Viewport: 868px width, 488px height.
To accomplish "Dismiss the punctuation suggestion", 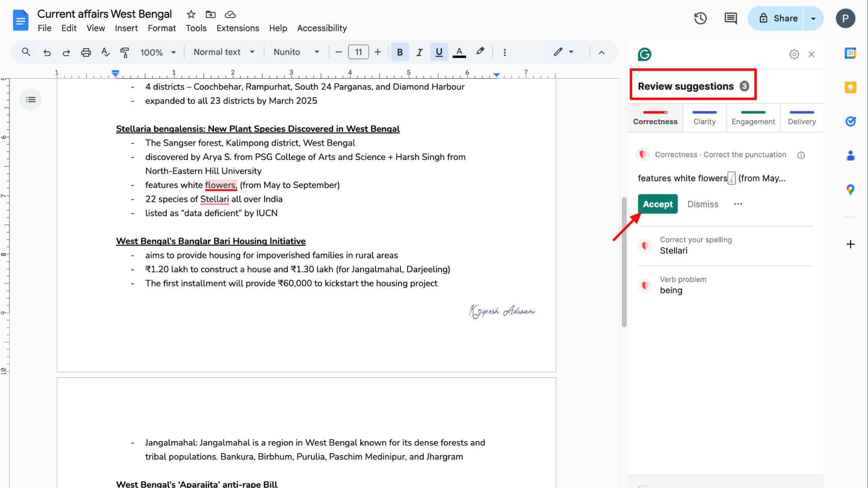I will pos(703,204).
